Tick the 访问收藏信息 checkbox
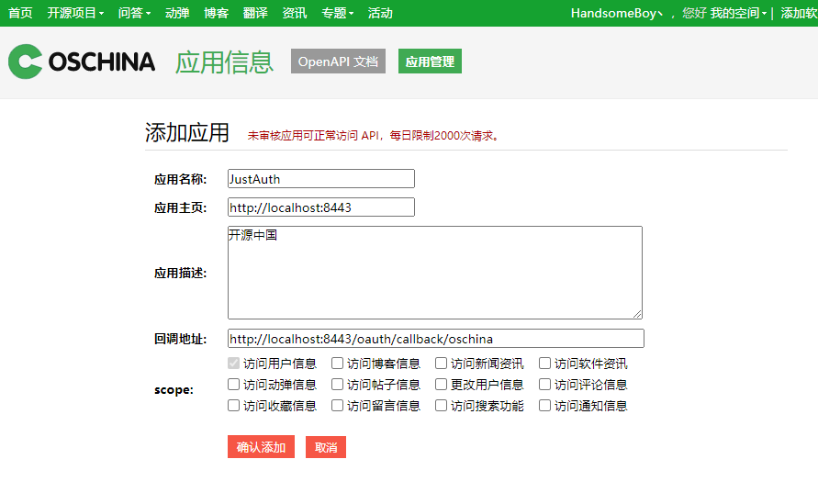The image size is (818, 504). pos(234,406)
